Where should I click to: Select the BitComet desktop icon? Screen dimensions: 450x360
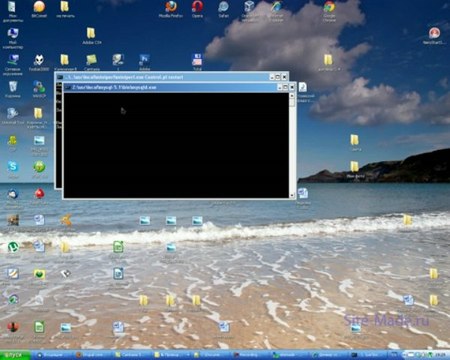39,6
